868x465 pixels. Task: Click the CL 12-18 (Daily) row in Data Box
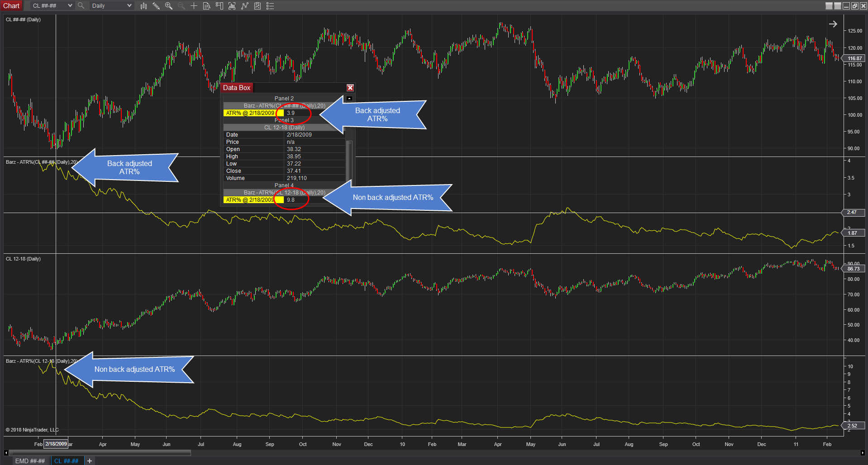point(284,127)
